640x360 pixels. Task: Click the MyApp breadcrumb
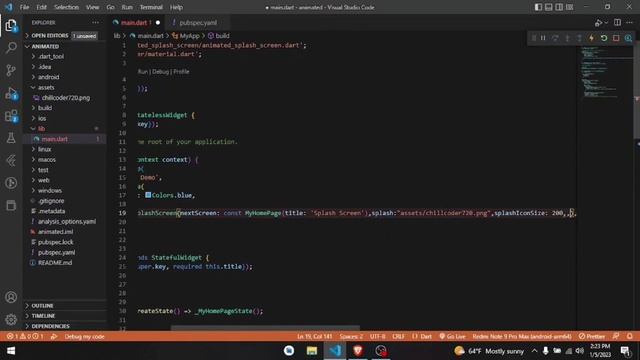pyautogui.click(x=189, y=36)
